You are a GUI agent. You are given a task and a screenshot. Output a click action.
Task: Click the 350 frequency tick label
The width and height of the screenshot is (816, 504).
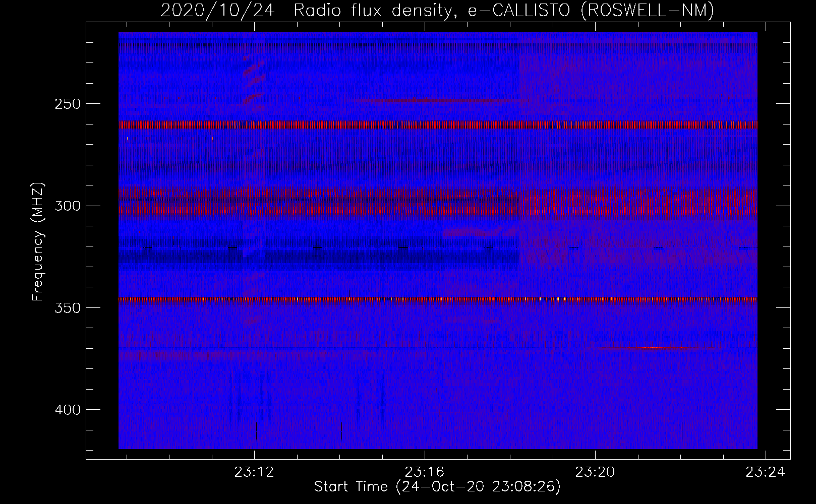point(68,308)
